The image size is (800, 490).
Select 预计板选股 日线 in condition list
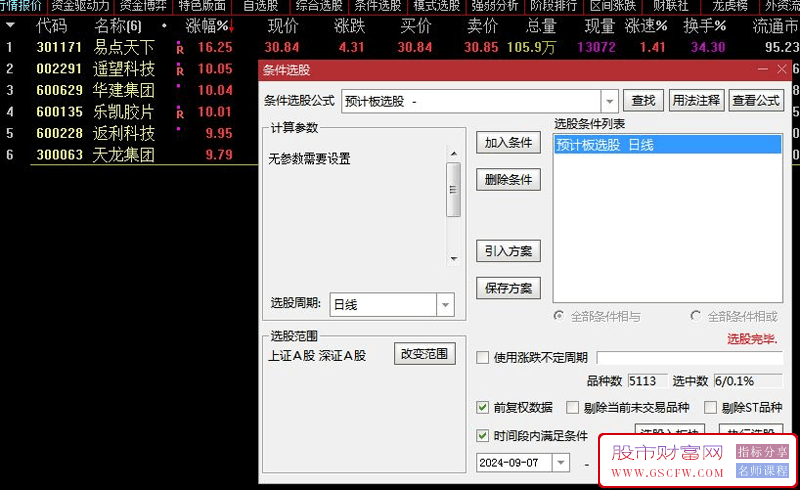point(668,145)
